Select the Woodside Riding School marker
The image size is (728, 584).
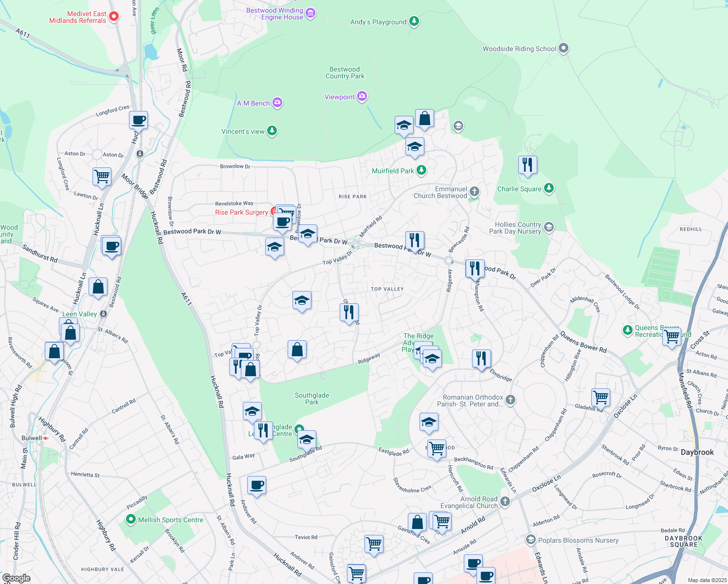(x=563, y=48)
